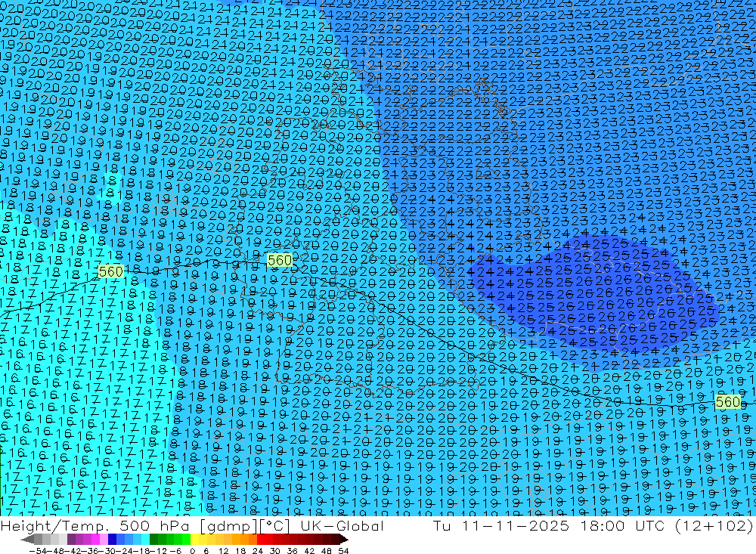Pick the bright red legend swatch above 24
This screenshot has height=554, width=756.
point(261,539)
